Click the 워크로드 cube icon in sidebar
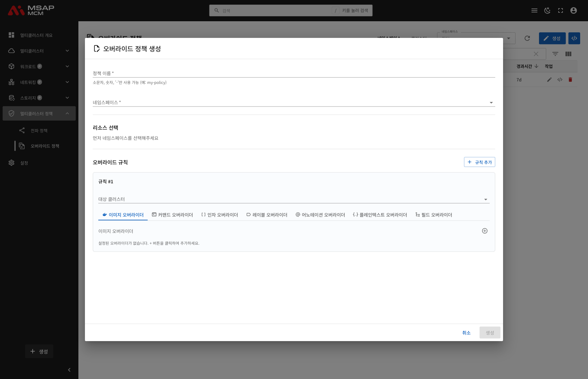Screen dimensions: 588x379 tap(11, 66)
